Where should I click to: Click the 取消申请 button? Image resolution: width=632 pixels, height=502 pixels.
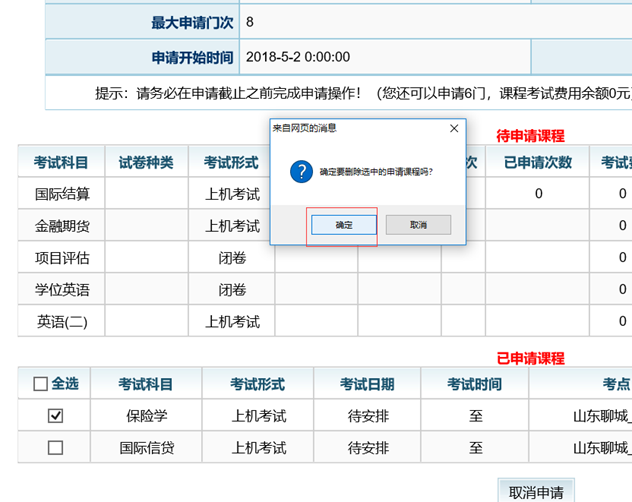tap(536, 491)
